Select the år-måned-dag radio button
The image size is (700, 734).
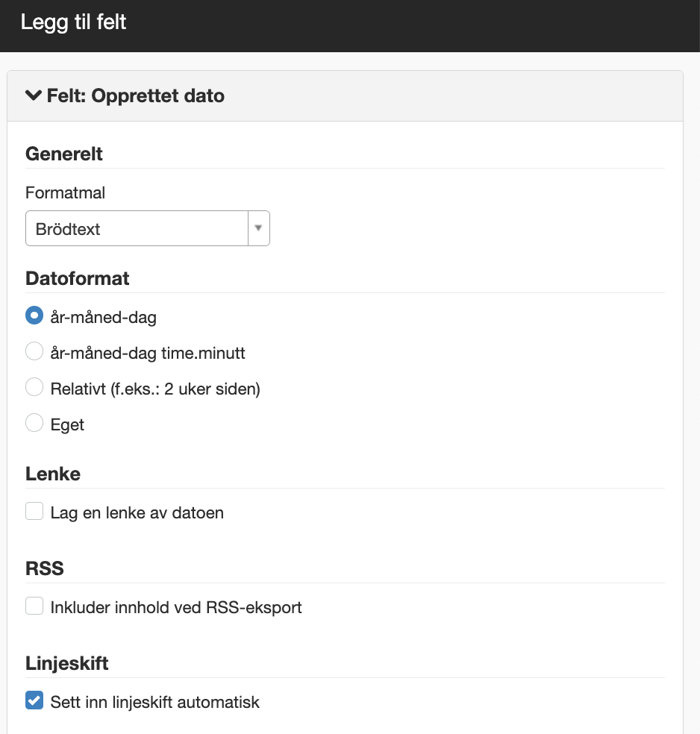click(x=34, y=316)
